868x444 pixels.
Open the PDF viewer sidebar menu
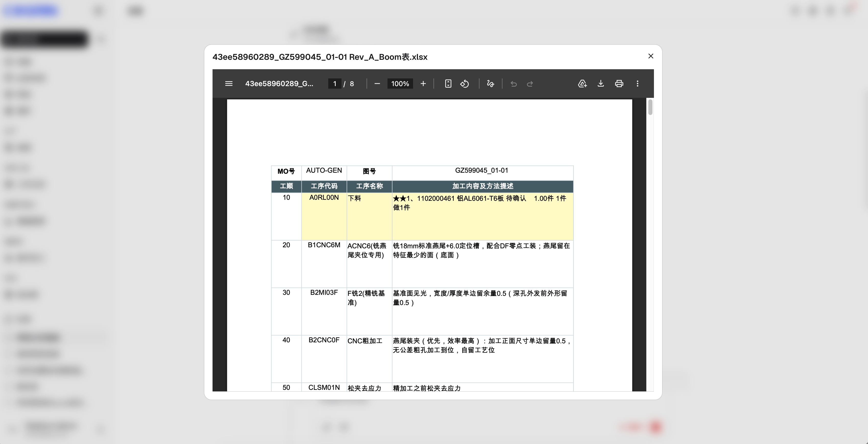click(229, 84)
